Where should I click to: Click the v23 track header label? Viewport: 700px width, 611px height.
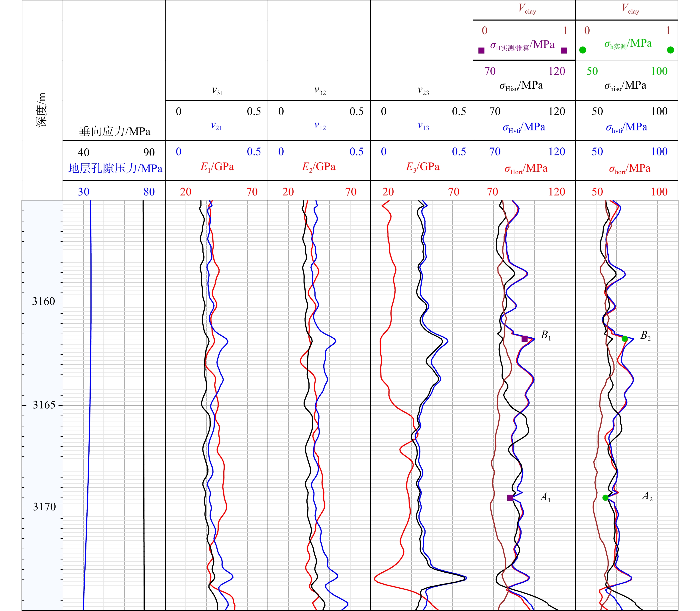click(x=423, y=91)
